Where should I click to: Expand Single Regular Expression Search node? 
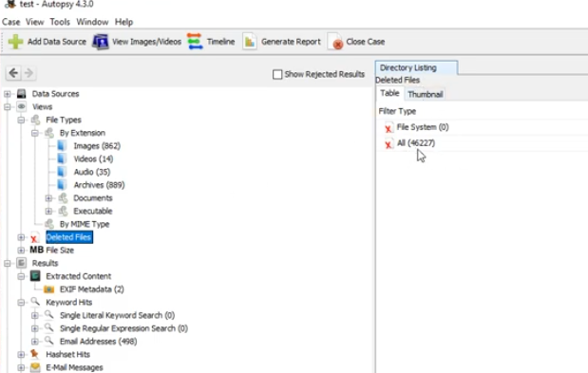click(35, 328)
